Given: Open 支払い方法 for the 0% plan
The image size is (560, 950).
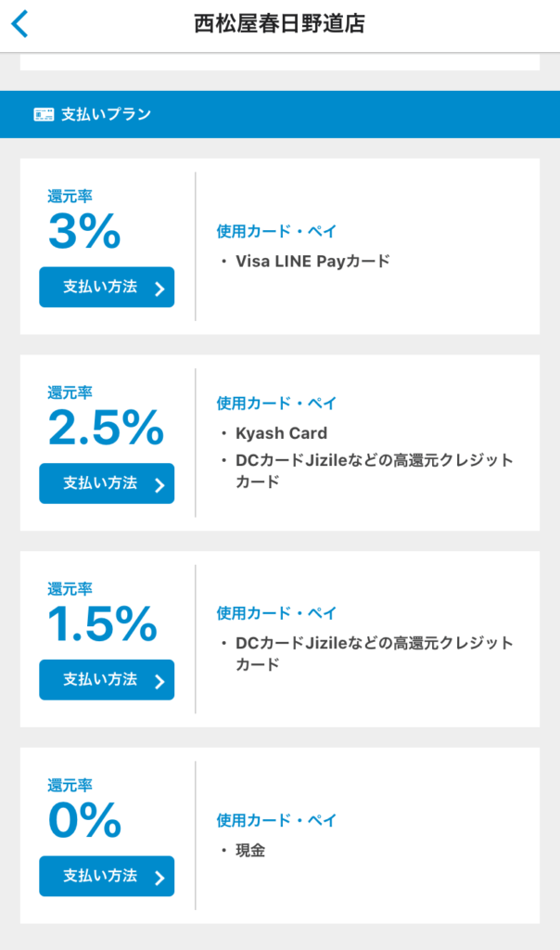Looking at the screenshot, I should pos(107,876).
